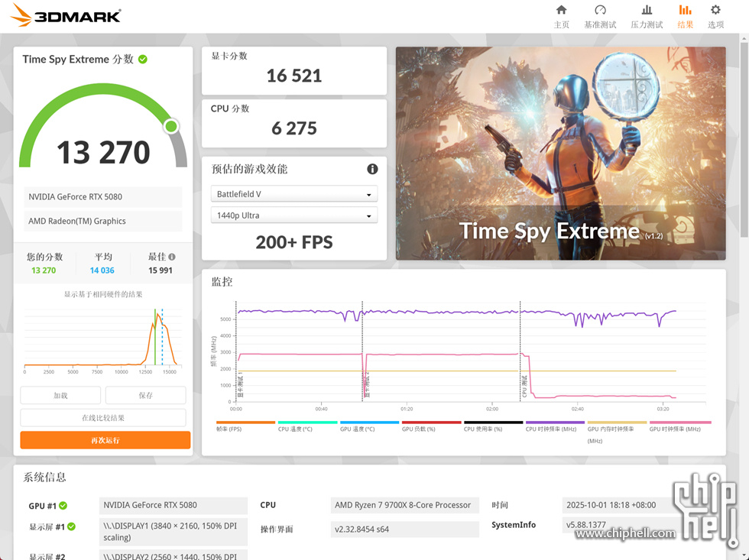Viewport: 749px width, 560px height.
Task: Click green validation check beside Time Spy Extreme 分数
Action: 143,59
